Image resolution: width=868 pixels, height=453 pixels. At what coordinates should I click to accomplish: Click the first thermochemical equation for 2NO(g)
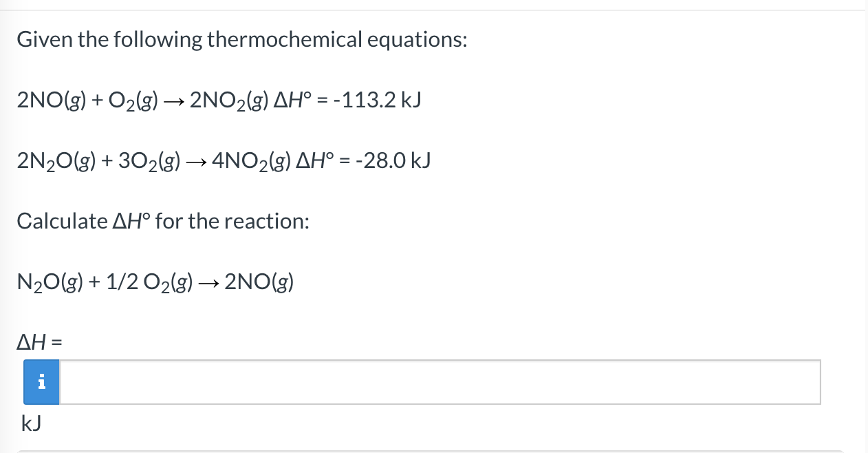point(219,99)
